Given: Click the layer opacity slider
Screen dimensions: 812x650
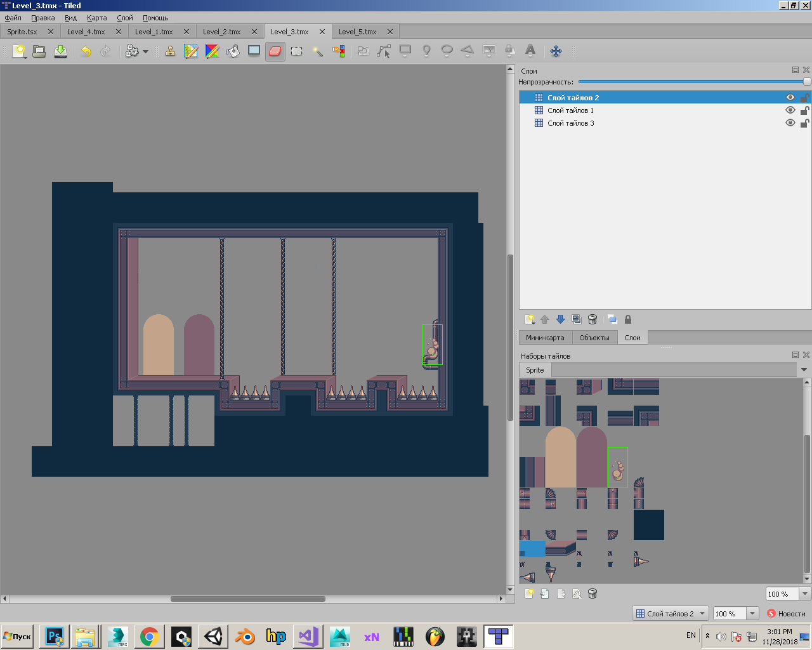Looking at the screenshot, I should coord(691,82).
